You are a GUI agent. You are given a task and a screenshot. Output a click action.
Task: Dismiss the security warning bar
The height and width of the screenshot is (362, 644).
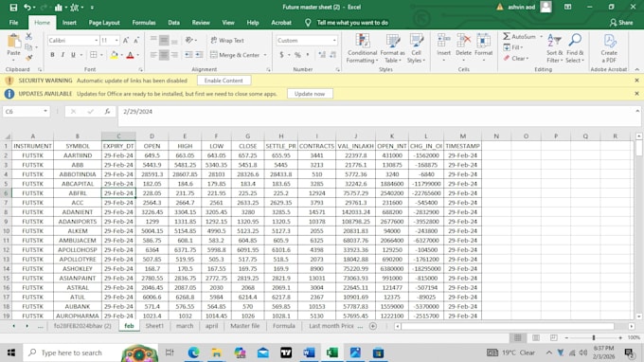636,81
